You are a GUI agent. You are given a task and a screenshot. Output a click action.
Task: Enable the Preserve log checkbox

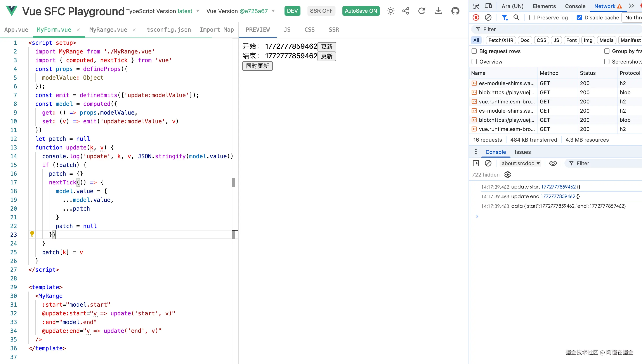point(532,17)
